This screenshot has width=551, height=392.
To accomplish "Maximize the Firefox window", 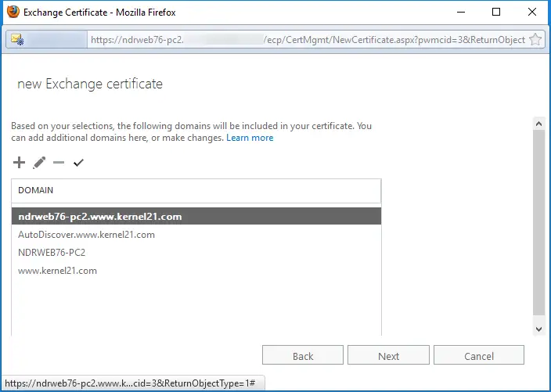I will 496,12.
